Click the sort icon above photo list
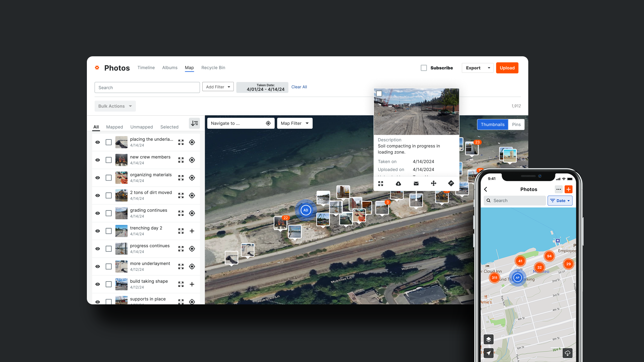This screenshot has width=644, height=362. pyautogui.click(x=194, y=123)
